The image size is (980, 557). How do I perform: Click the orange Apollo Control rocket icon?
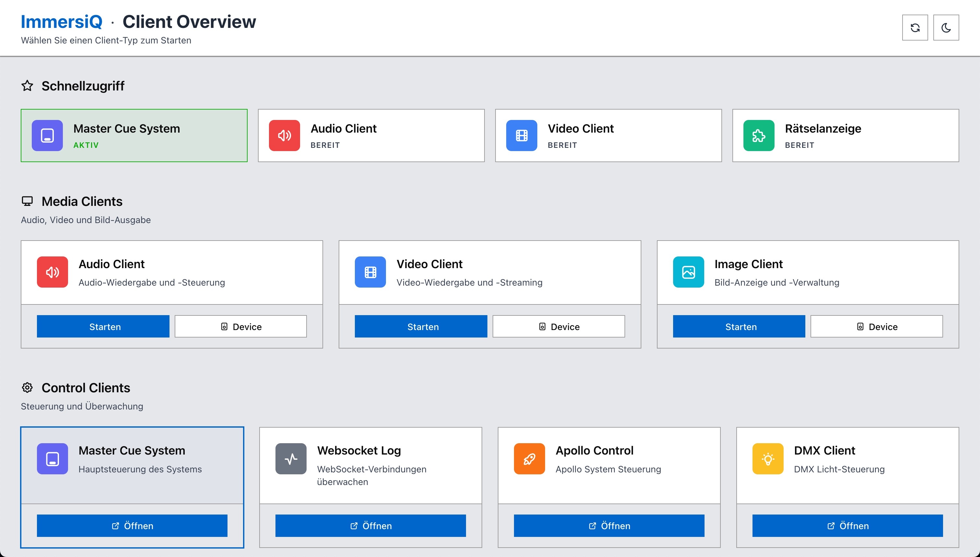click(529, 459)
